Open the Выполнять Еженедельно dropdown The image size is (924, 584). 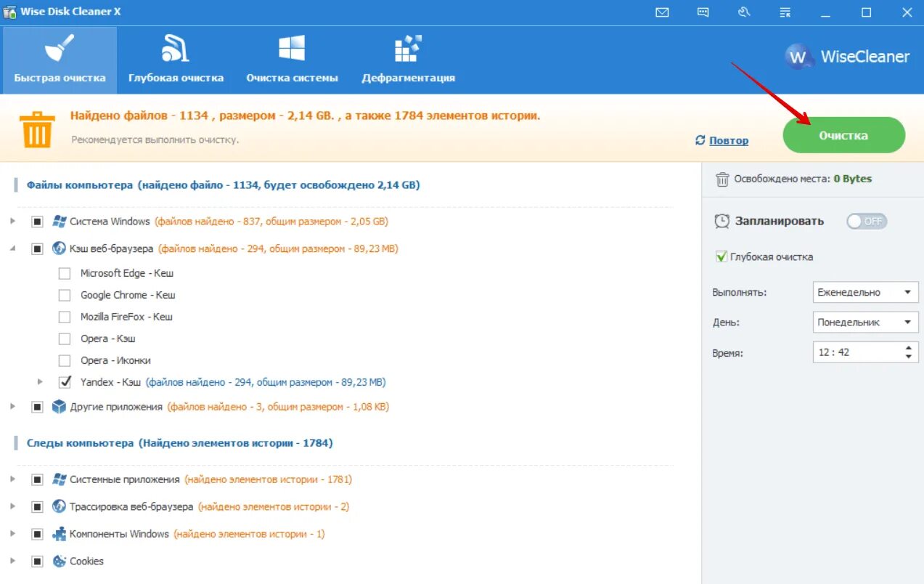tap(865, 292)
